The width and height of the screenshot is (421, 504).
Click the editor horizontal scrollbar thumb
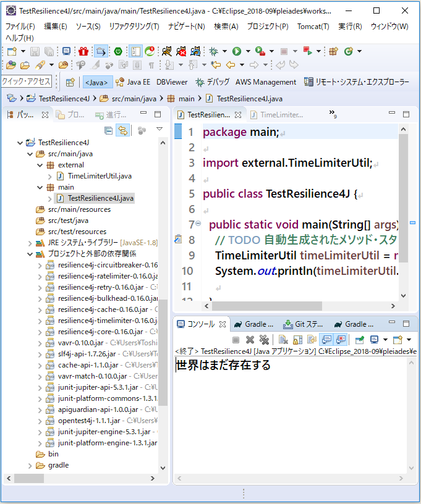pyautogui.click(x=266, y=306)
